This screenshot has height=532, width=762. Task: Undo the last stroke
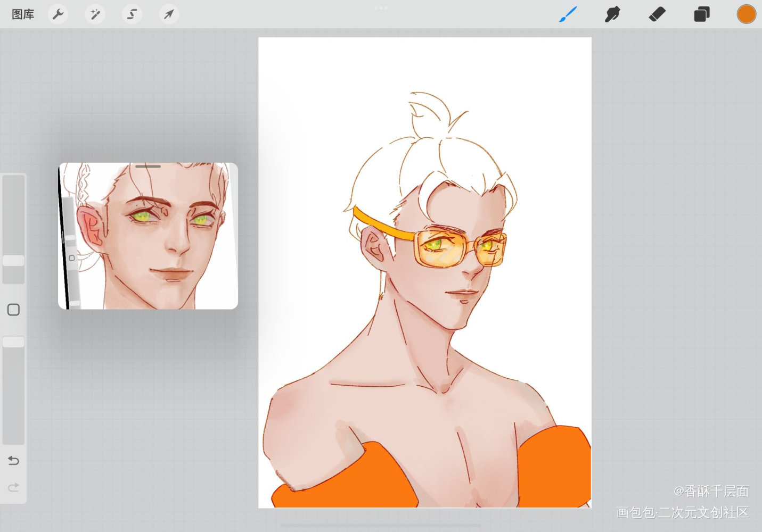[14, 461]
